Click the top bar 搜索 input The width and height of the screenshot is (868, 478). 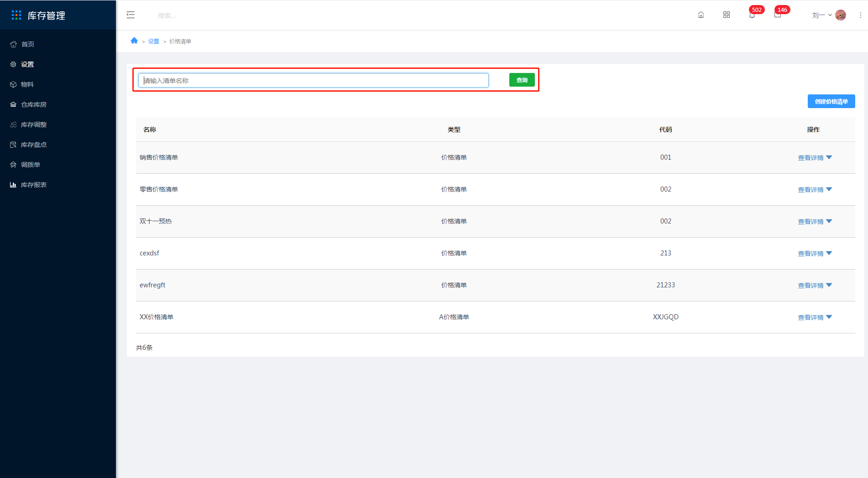click(167, 16)
